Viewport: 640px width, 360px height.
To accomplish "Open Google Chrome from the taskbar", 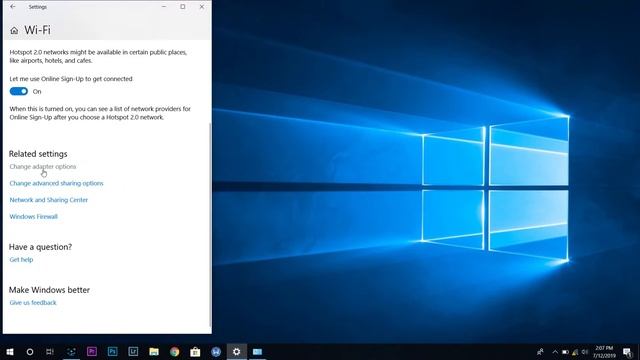I will [x=175, y=351].
